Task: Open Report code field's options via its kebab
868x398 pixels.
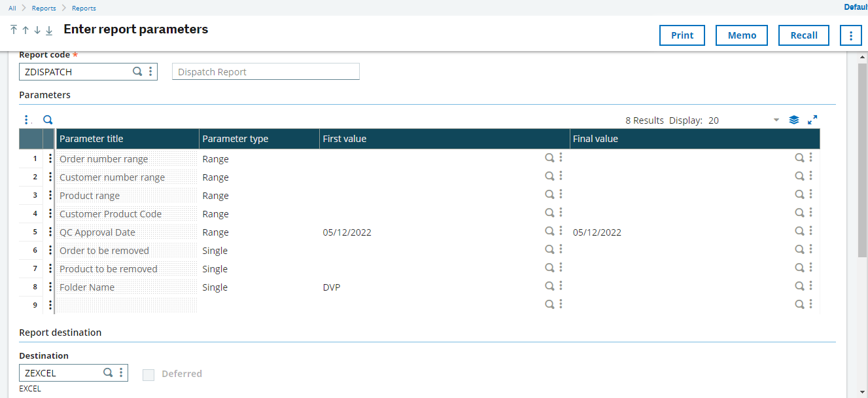Action: pyautogui.click(x=151, y=71)
